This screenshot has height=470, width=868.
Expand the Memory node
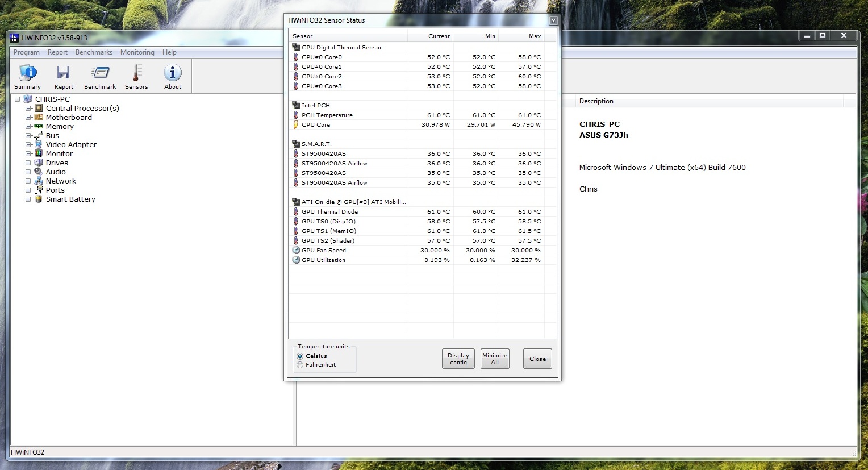[x=28, y=126]
